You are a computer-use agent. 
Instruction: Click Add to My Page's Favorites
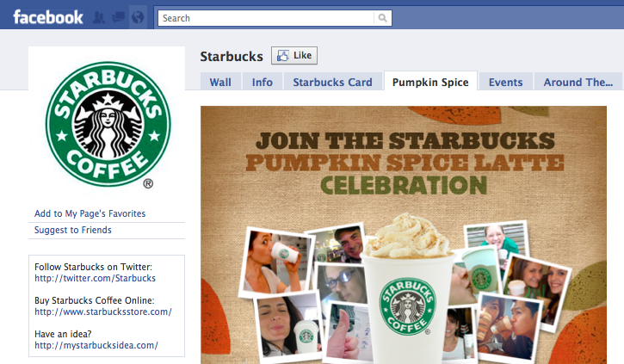(x=90, y=213)
